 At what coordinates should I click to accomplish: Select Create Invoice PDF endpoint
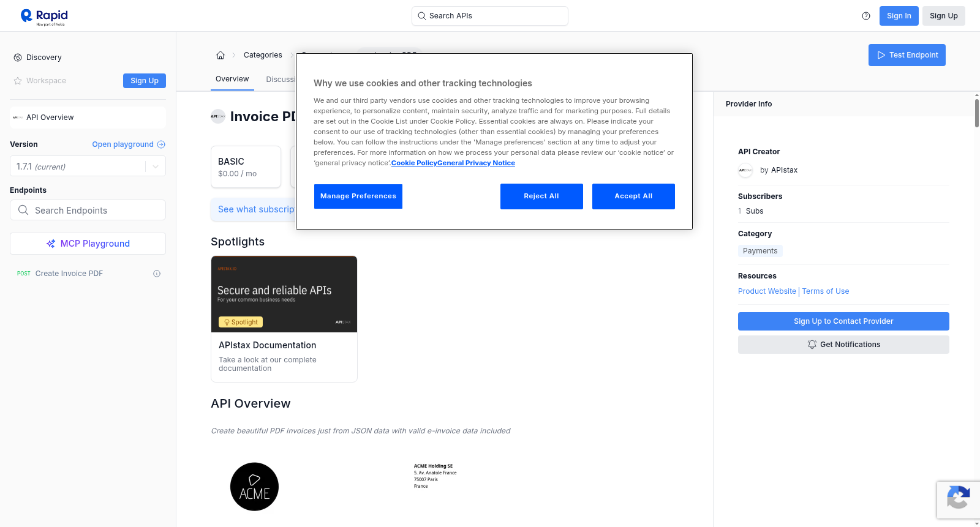[x=69, y=274]
